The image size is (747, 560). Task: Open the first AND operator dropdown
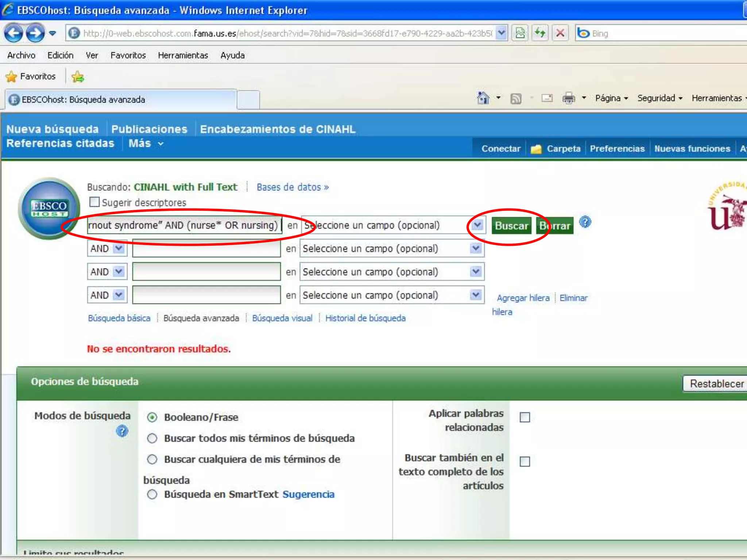pyautogui.click(x=119, y=249)
